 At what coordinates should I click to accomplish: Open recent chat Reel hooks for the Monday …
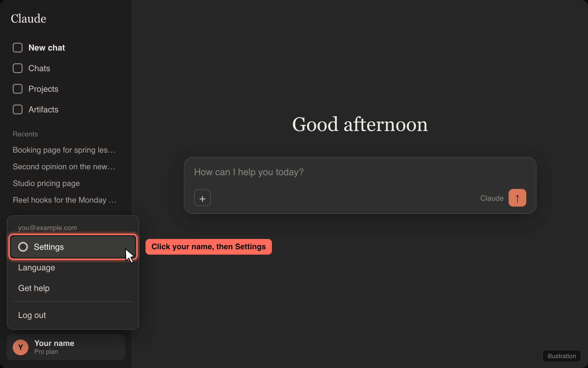tap(64, 200)
